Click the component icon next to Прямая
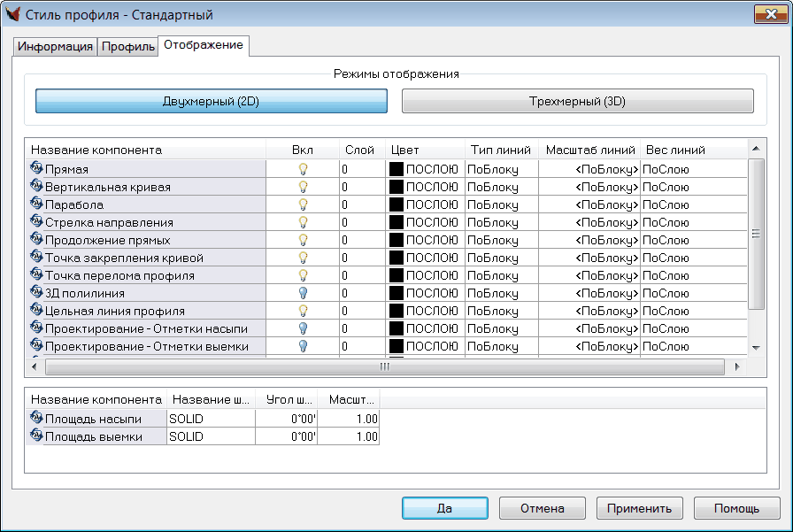 pyautogui.click(x=36, y=169)
